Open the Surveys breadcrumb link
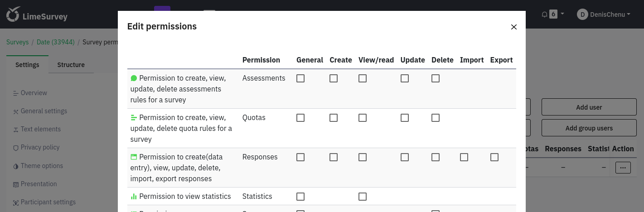The width and height of the screenshot is (644, 212). 17,42
